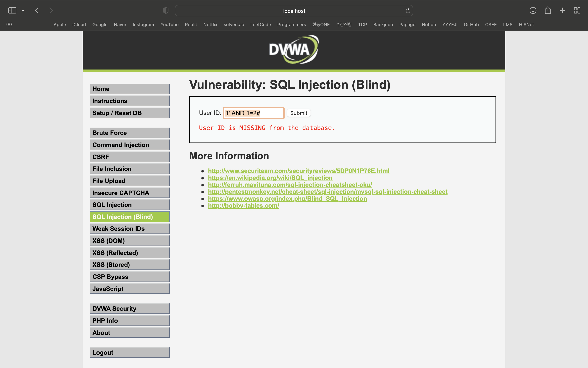Open the Papago bookmark

pos(407,25)
